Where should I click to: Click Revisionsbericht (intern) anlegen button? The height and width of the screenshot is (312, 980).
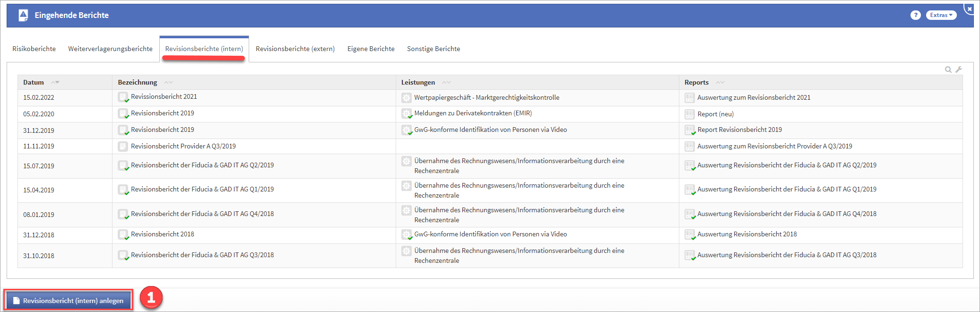(69, 301)
